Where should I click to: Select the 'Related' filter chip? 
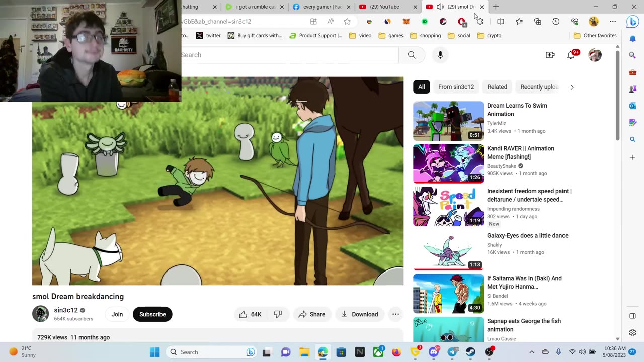point(497,87)
